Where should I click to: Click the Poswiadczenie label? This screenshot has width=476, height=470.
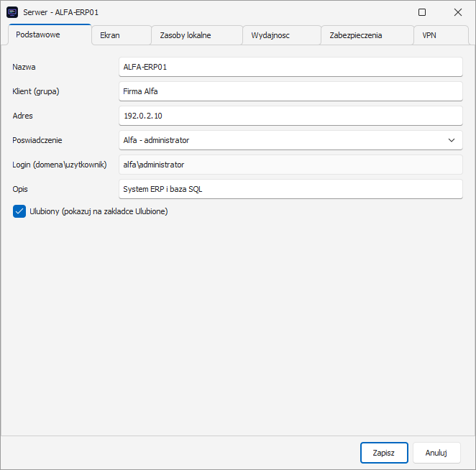[37, 140]
